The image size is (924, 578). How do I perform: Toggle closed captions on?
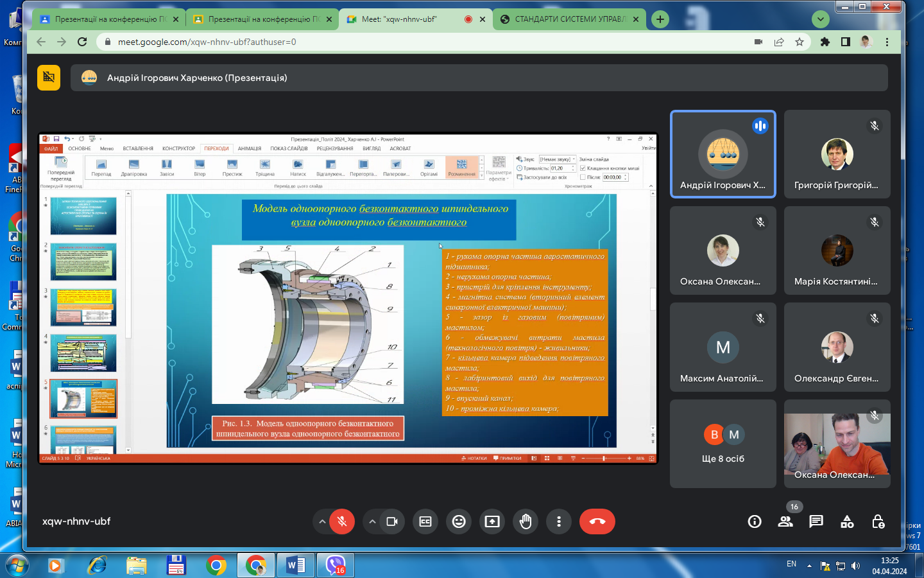425,521
